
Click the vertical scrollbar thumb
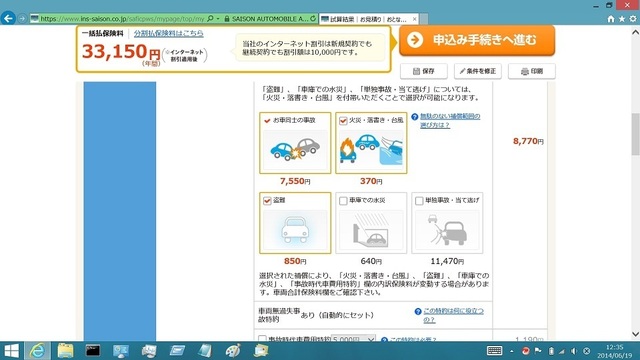(x=635, y=134)
